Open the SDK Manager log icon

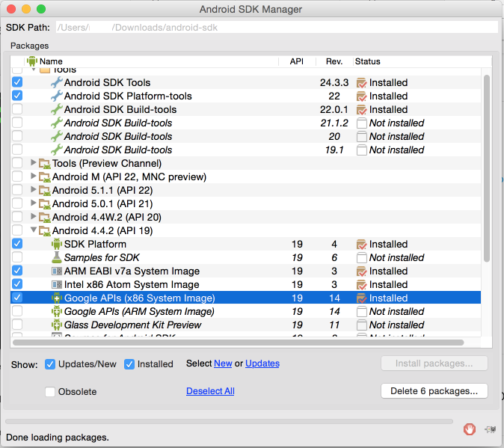point(491,429)
